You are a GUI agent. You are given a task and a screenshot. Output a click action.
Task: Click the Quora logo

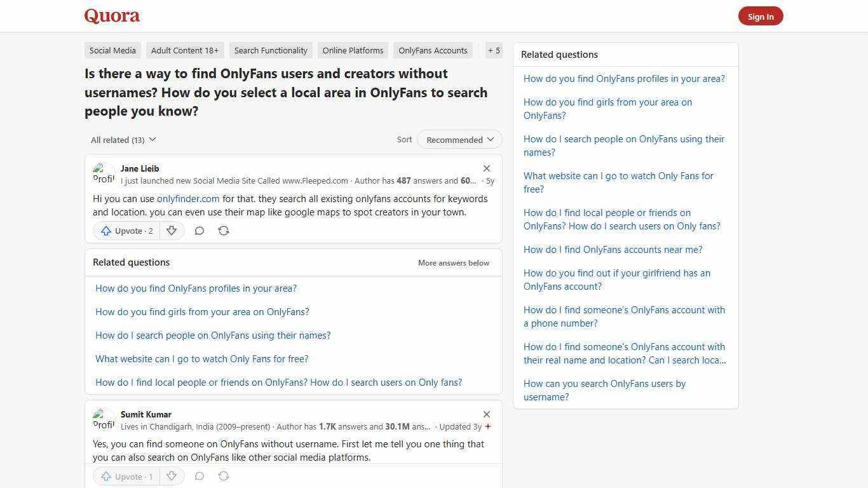[x=112, y=15]
